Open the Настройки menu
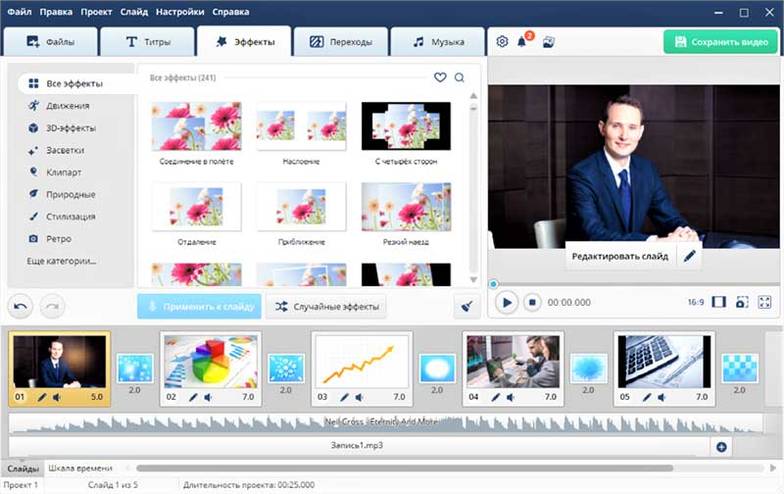The height and width of the screenshot is (494, 784). point(180,12)
